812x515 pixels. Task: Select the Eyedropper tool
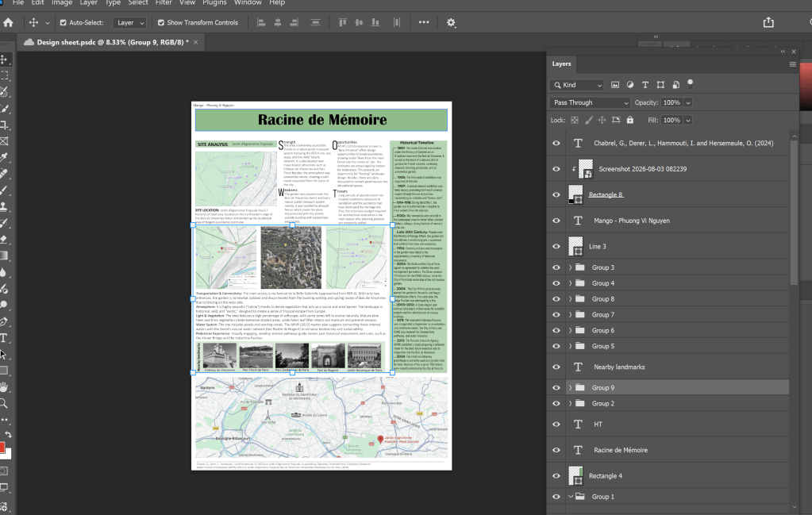4,157
